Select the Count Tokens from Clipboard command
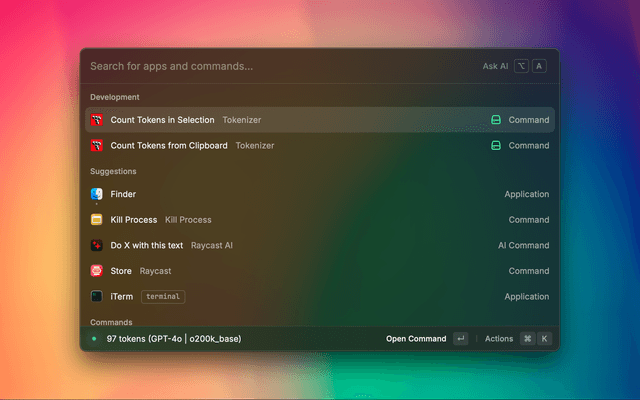The width and height of the screenshot is (640, 400). (192, 146)
